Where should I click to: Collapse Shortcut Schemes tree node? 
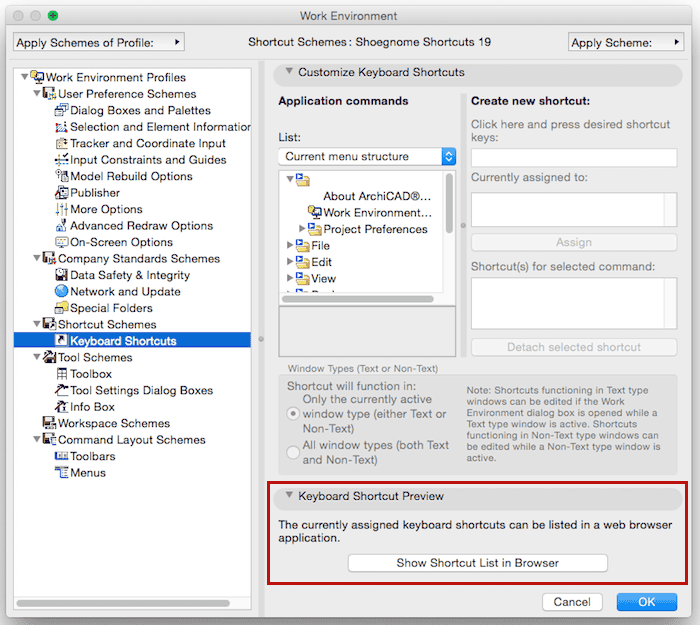(x=37, y=324)
